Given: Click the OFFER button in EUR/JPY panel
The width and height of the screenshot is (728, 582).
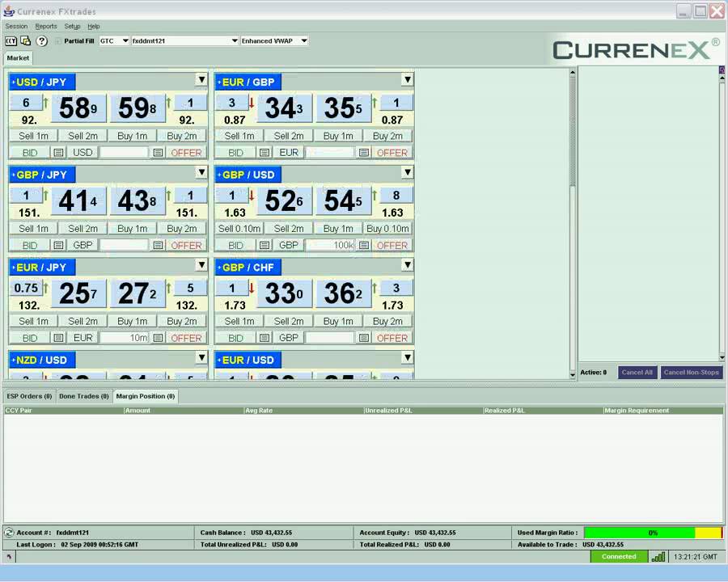Looking at the screenshot, I should click(x=186, y=338).
